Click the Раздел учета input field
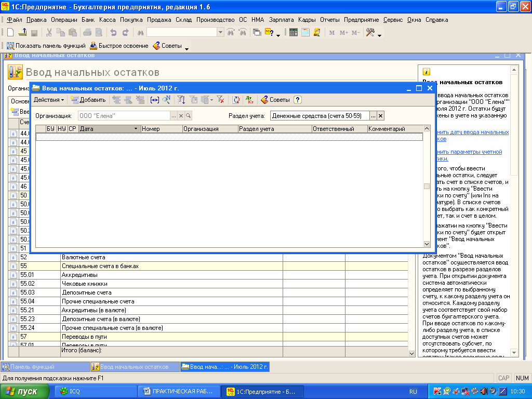The height and width of the screenshot is (399, 532). (x=320, y=116)
